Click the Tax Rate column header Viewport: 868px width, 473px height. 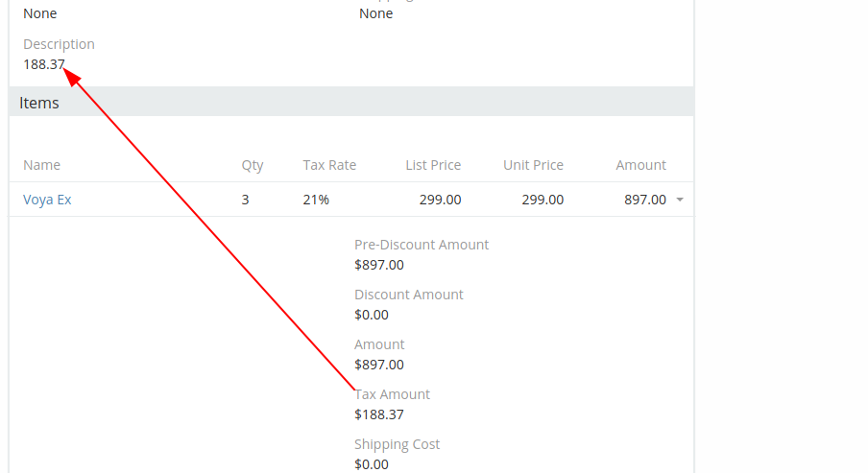pos(329,165)
